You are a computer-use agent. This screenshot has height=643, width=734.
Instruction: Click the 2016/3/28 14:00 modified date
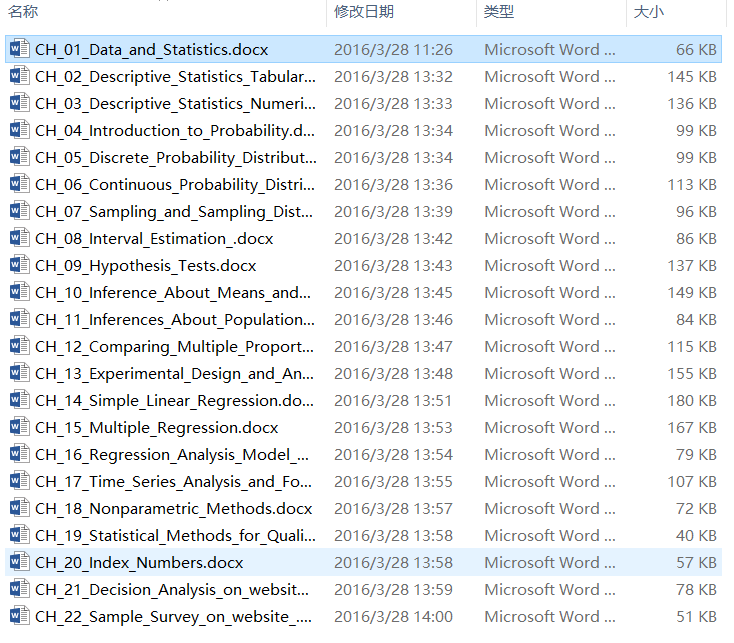(393, 617)
